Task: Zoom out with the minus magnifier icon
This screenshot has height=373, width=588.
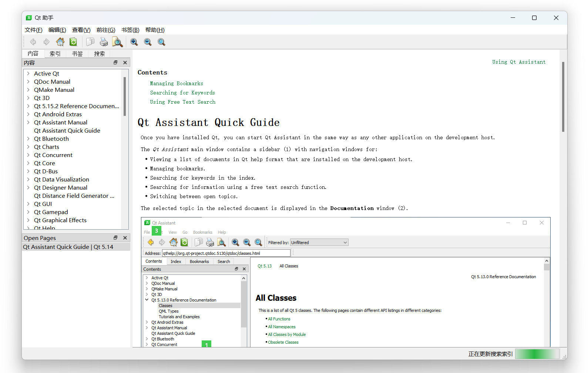Action: pos(148,42)
